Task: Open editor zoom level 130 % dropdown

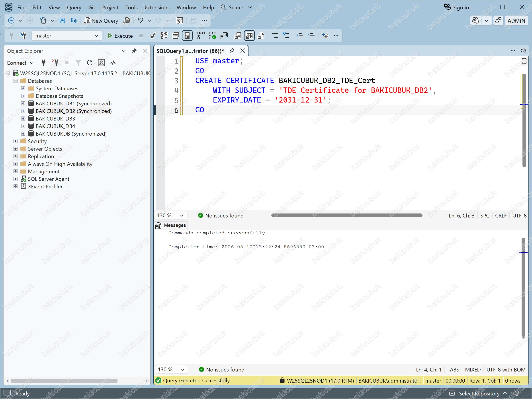Action: pos(170,215)
